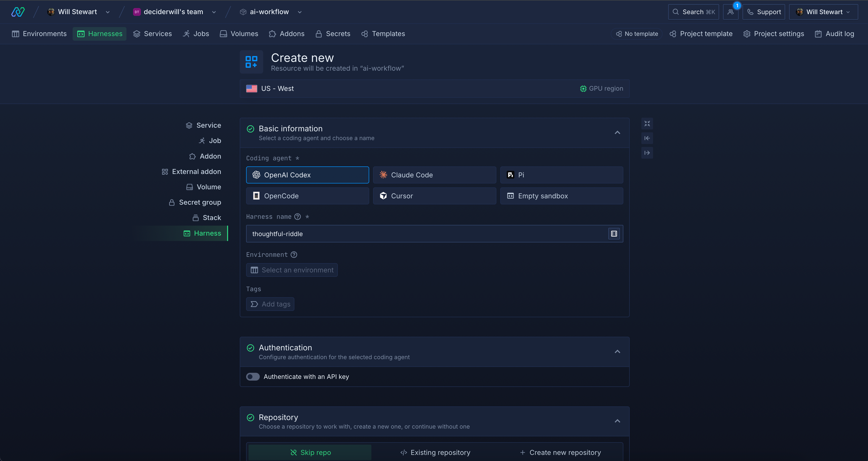Select Volume in resource type list

tap(203, 187)
